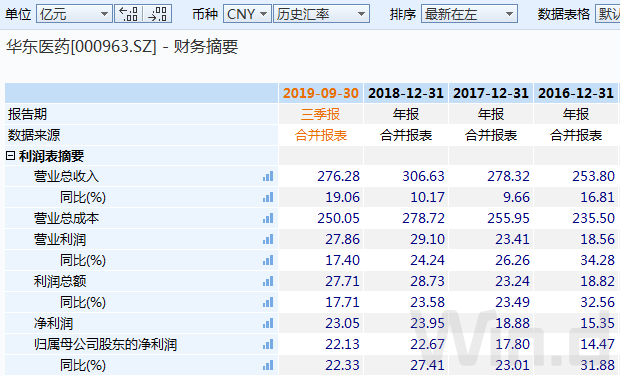620x376 pixels.
Task: Open chart icon for 同比 17.40 row
Action: [268, 260]
